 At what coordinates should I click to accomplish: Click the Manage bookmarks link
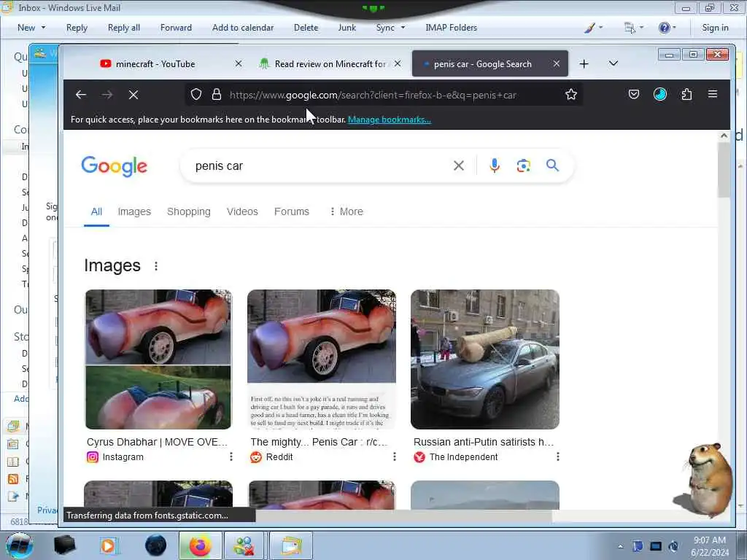pyautogui.click(x=390, y=120)
